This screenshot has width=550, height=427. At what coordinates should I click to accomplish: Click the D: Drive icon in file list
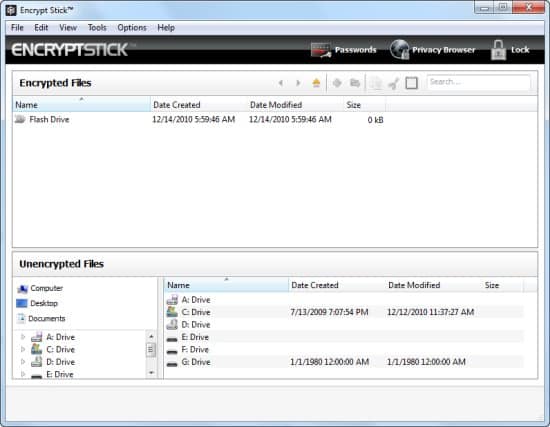172,325
